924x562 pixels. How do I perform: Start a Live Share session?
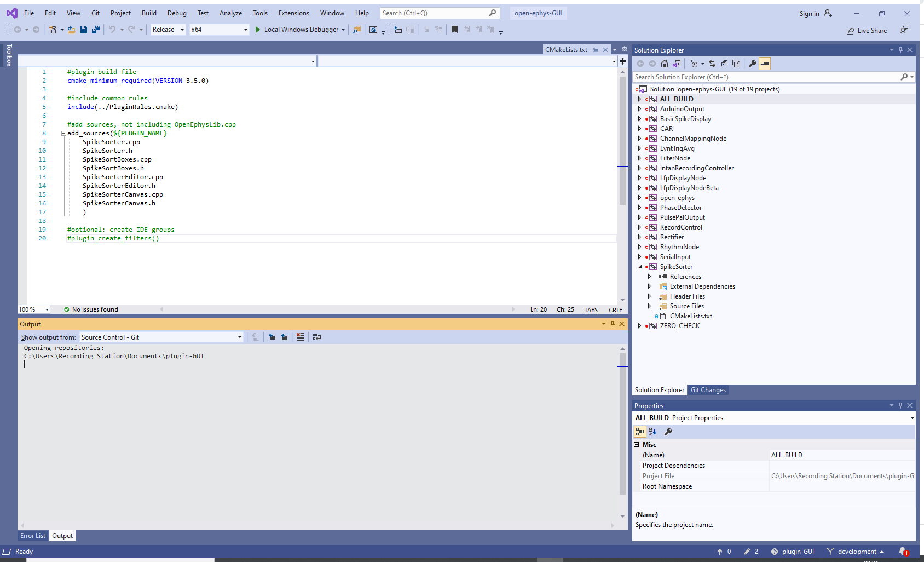(x=867, y=31)
